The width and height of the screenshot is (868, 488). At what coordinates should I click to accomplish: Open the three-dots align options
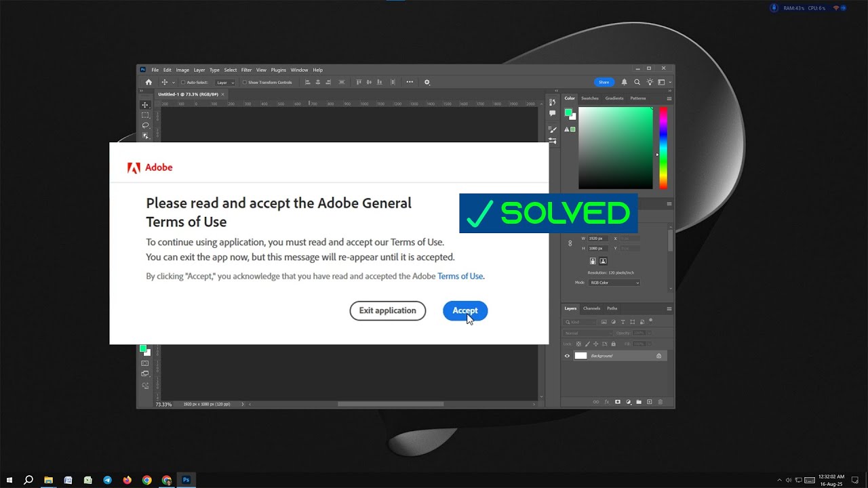tap(410, 82)
